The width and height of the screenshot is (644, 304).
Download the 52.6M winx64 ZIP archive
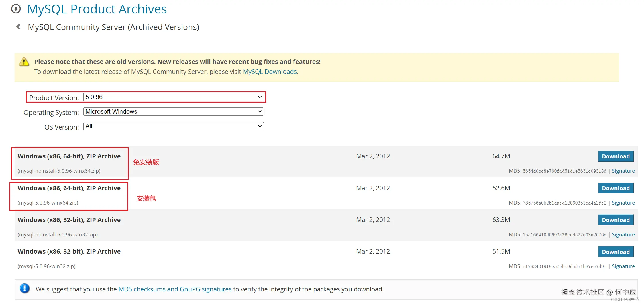pos(616,188)
